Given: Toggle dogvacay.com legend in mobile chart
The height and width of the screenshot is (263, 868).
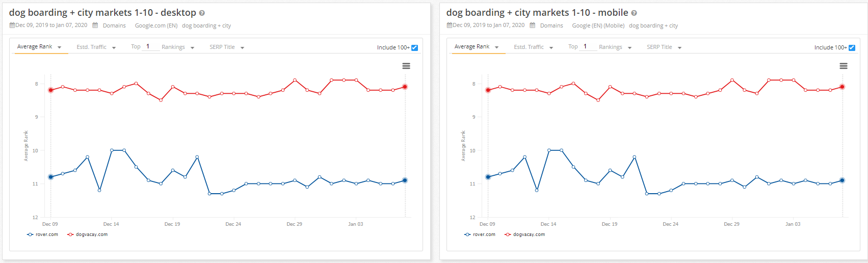Looking at the screenshot, I should [524, 234].
